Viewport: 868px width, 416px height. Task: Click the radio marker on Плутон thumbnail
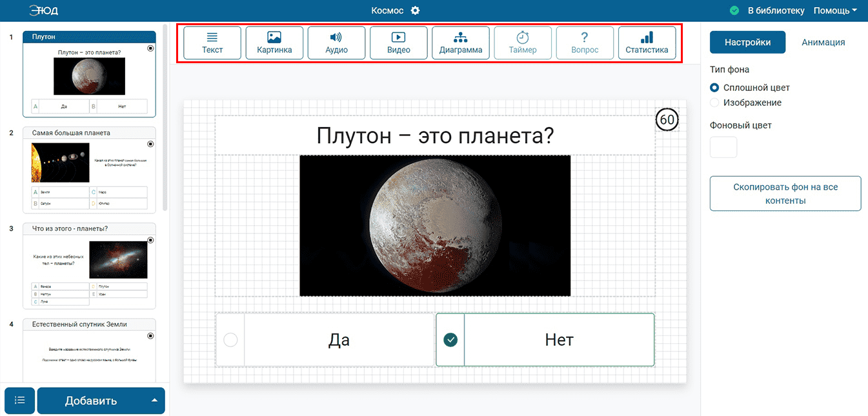150,48
